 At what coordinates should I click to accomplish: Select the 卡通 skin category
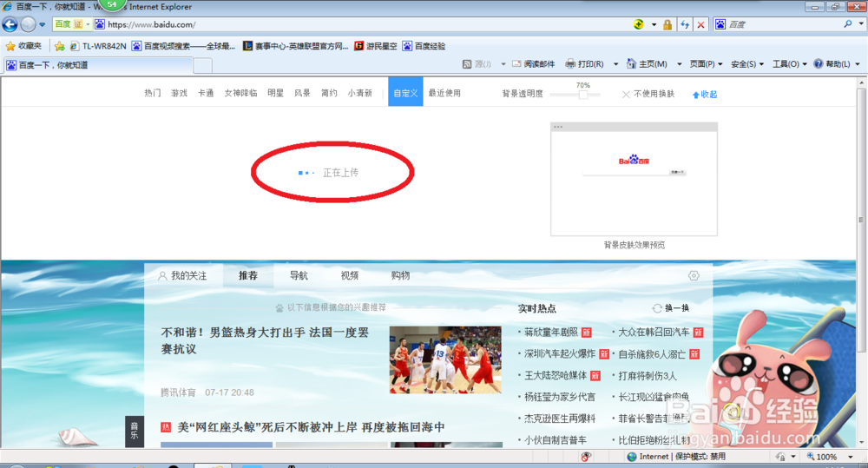point(206,93)
